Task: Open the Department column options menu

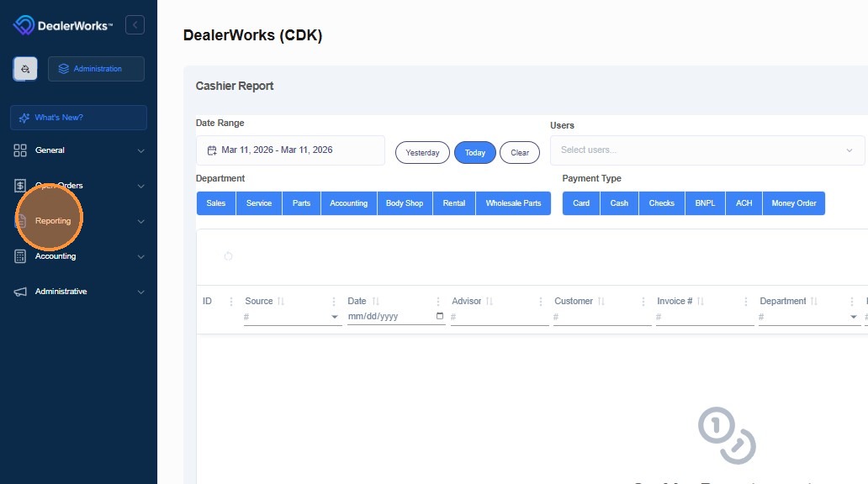Action: [x=852, y=302]
